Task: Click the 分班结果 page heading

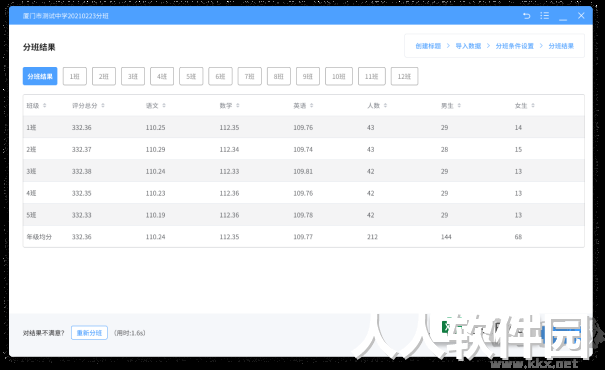Action: coord(39,47)
